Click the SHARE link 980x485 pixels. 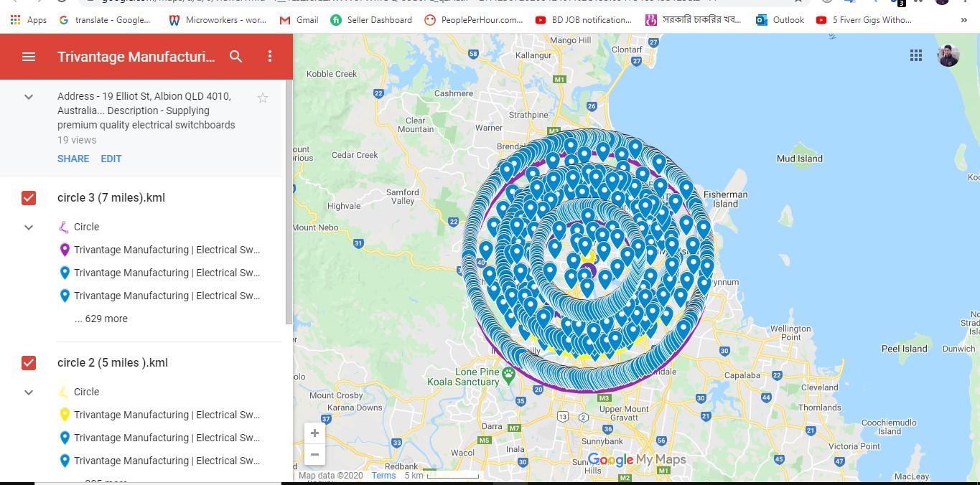tap(73, 159)
